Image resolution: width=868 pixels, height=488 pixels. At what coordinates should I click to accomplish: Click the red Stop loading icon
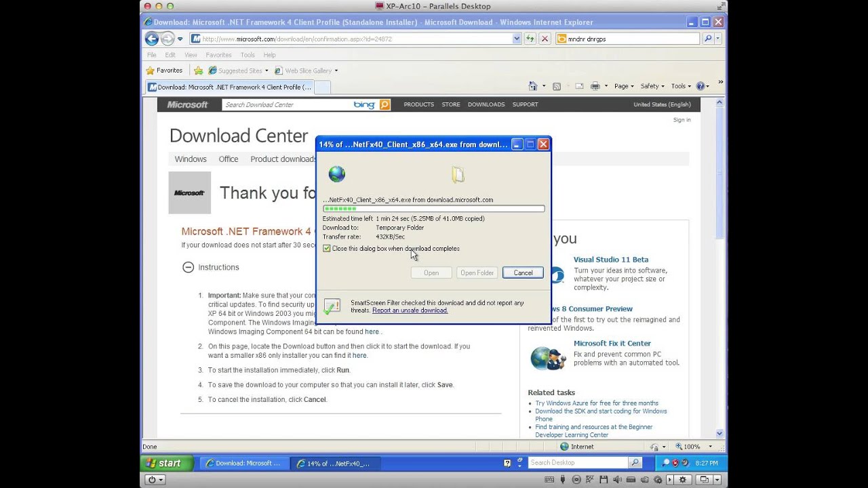coord(545,39)
